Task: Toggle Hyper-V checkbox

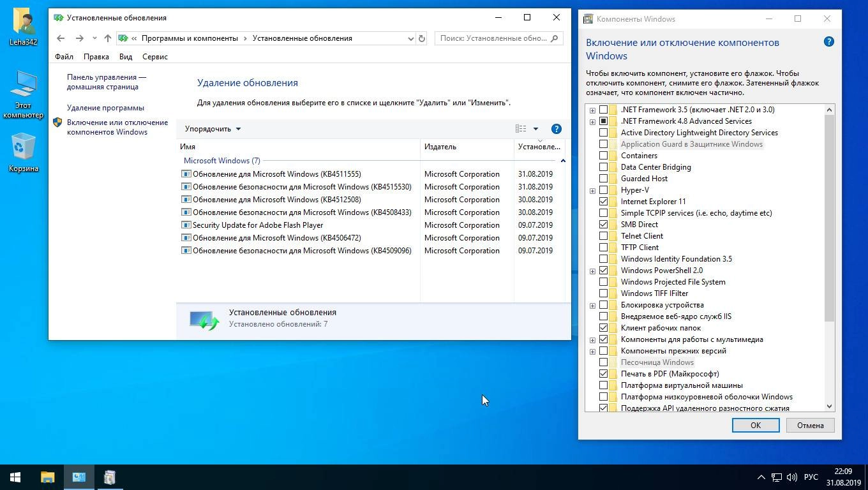Action: click(603, 190)
